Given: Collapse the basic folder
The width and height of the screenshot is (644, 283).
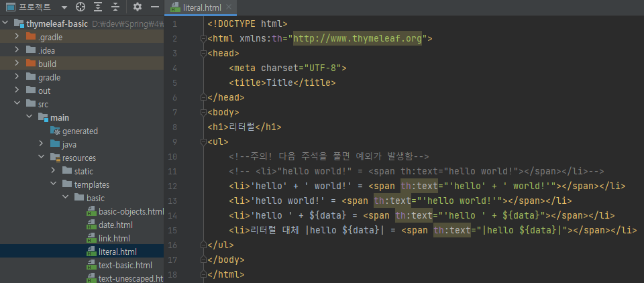Looking at the screenshot, I should point(65,198).
